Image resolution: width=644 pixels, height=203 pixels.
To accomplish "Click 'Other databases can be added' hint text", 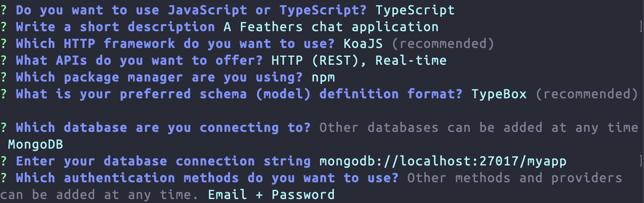I will point(479,127).
